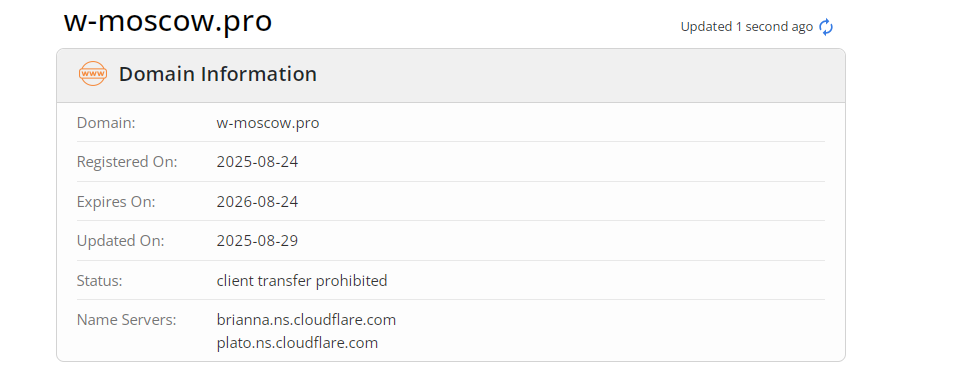Click the Registered On date 2025-08-24
The image size is (955, 374).
258,162
